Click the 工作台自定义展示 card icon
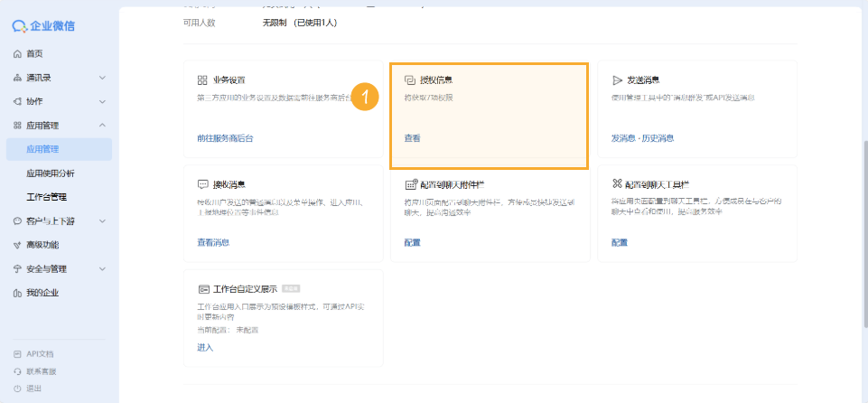The image size is (868, 403). click(203, 289)
